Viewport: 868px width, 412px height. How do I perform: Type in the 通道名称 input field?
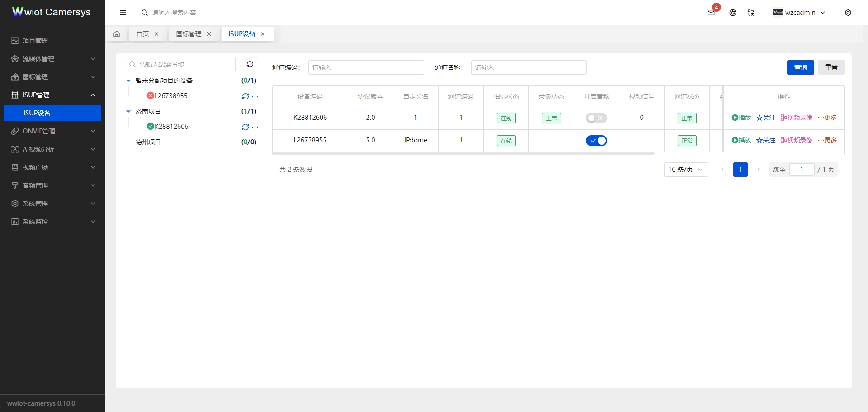click(x=528, y=67)
